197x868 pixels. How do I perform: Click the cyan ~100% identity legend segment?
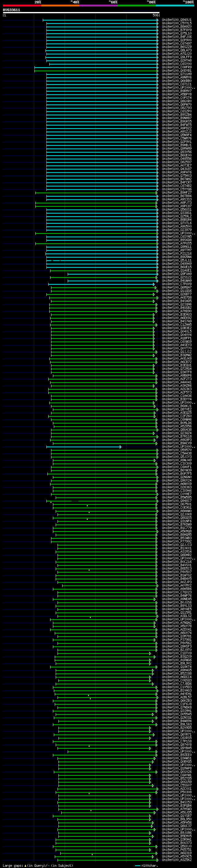point(175,6)
